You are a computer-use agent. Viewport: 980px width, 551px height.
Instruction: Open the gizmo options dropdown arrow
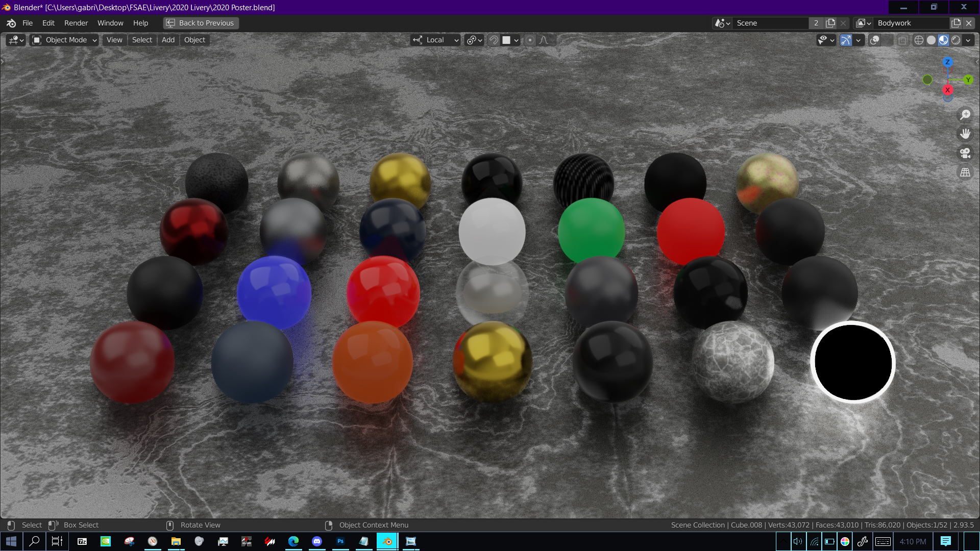coord(858,40)
